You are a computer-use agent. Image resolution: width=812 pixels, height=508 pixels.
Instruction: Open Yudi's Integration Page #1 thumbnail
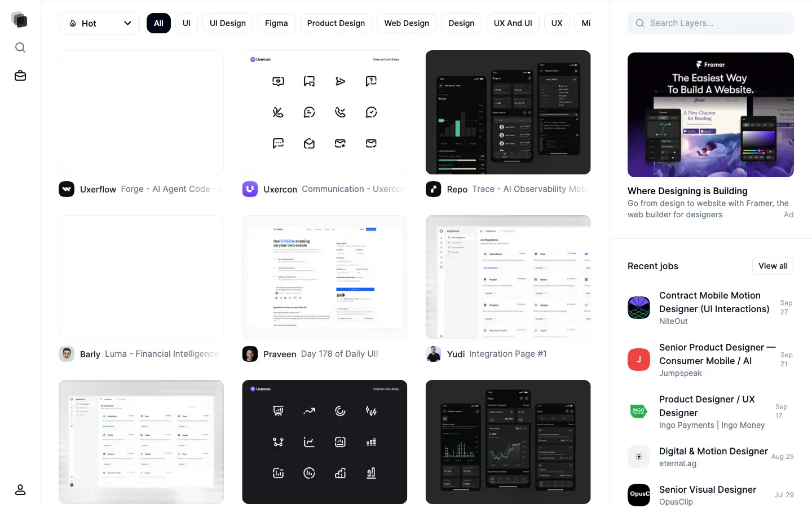coord(508,277)
